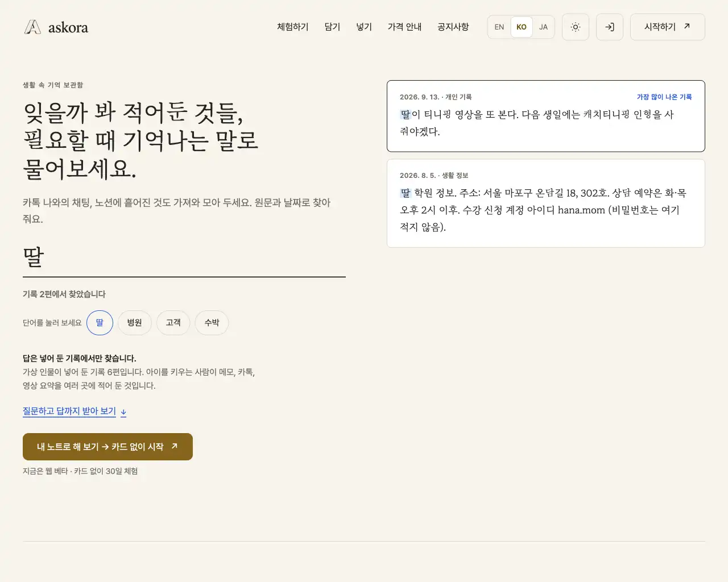Switch language to EN
The width and height of the screenshot is (728, 582).
tap(499, 27)
